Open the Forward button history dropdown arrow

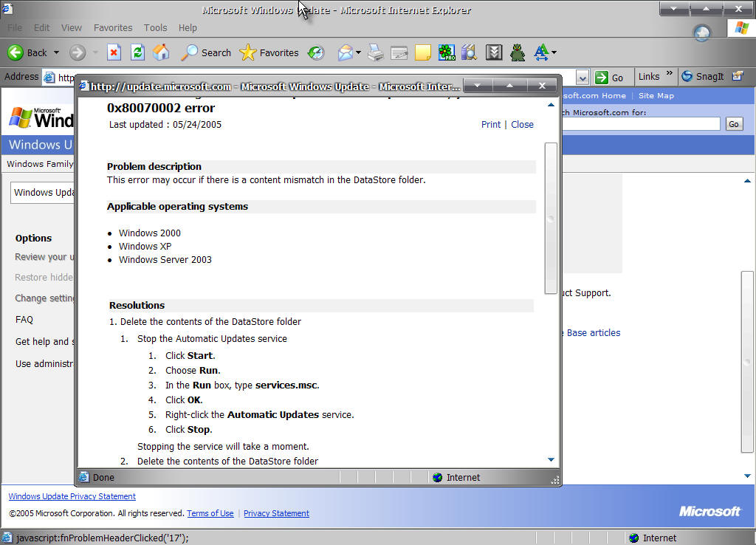[x=95, y=52]
